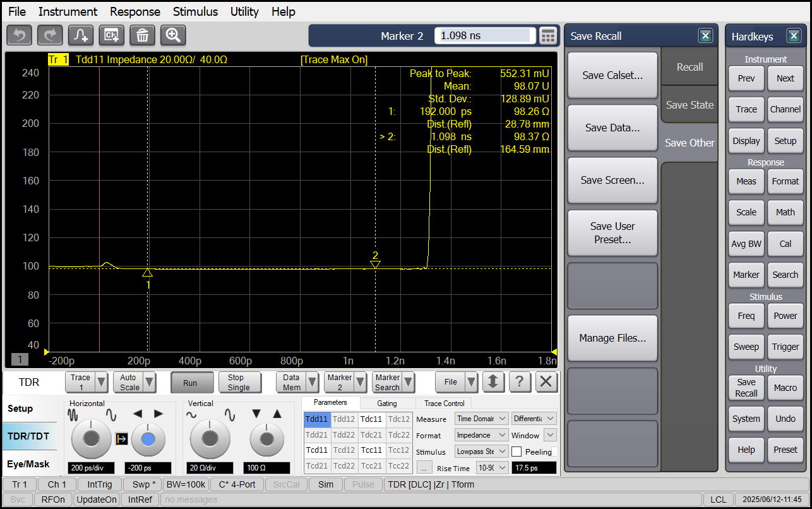Switch to the Gating tab
The height and width of the screenshot is (509, 812).
(x=387, y=403)
